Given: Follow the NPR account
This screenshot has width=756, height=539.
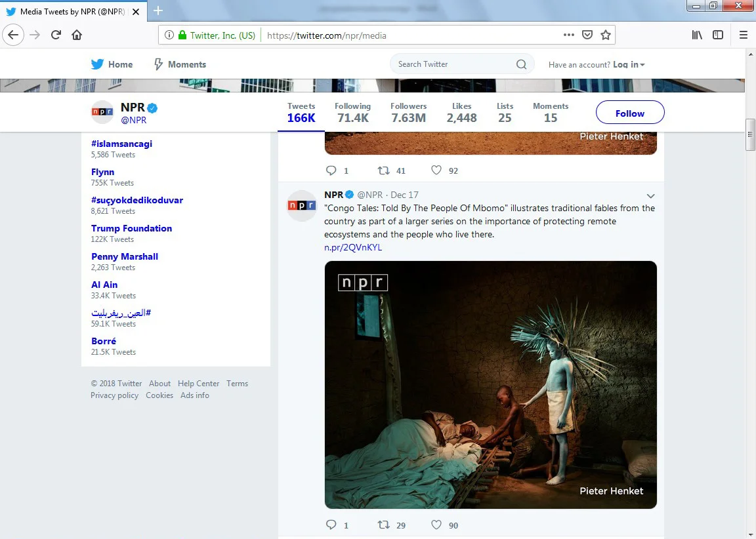Looking at the screenshot, I should [x=630, y=113].
